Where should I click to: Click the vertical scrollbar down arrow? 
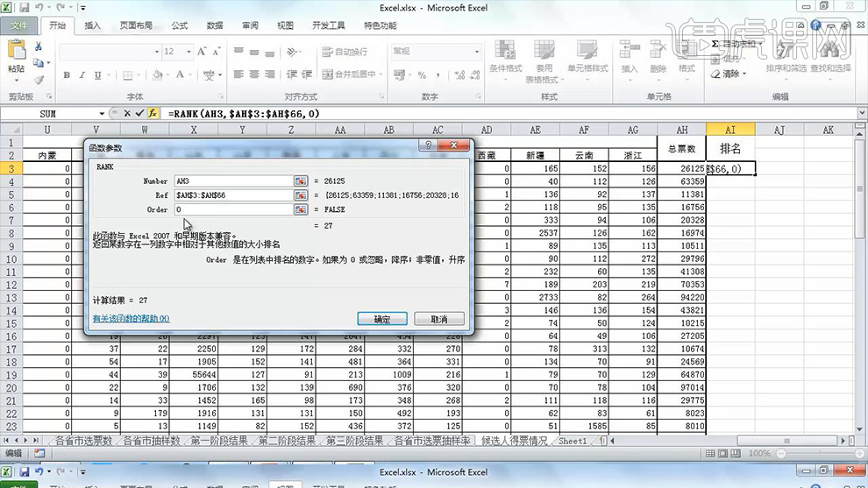point(860,428)
